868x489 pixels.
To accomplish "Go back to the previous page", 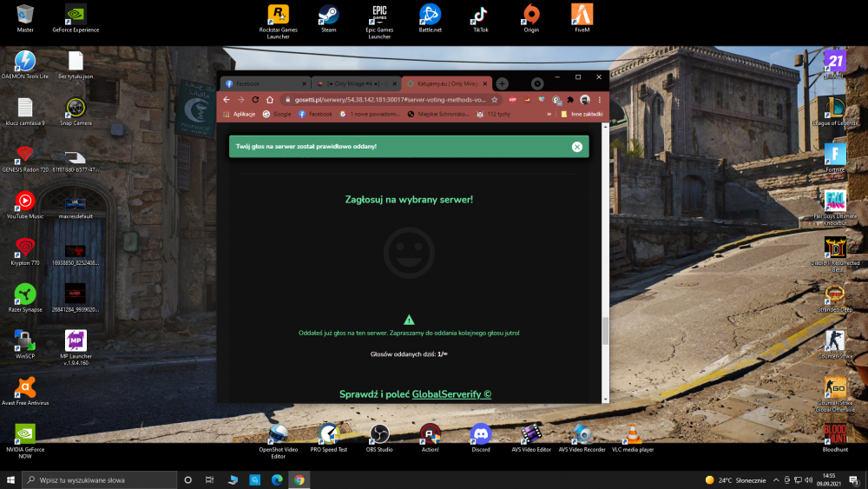I will (x=227, y=100).
